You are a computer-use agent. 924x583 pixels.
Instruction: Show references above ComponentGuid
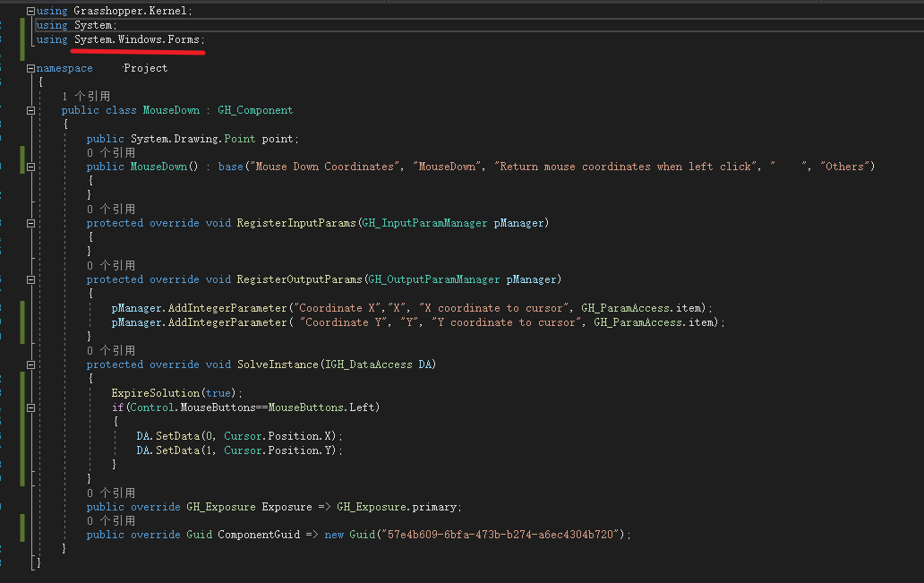111,521
